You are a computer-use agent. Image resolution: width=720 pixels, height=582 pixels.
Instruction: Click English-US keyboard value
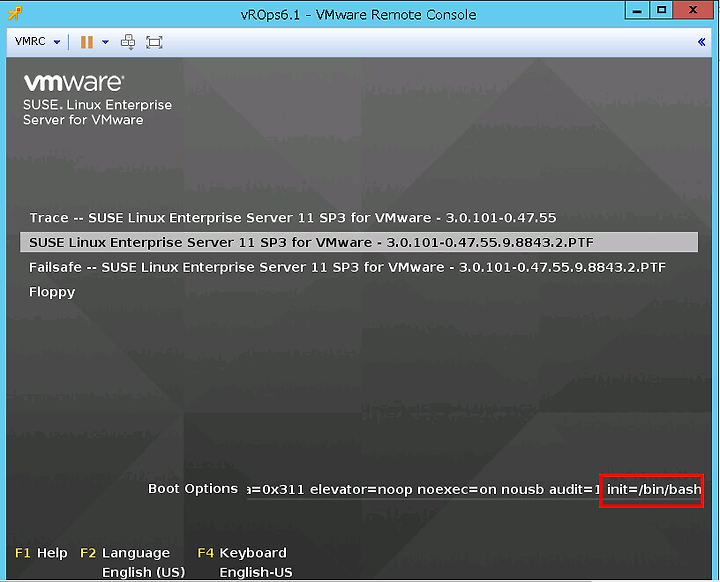256,572
